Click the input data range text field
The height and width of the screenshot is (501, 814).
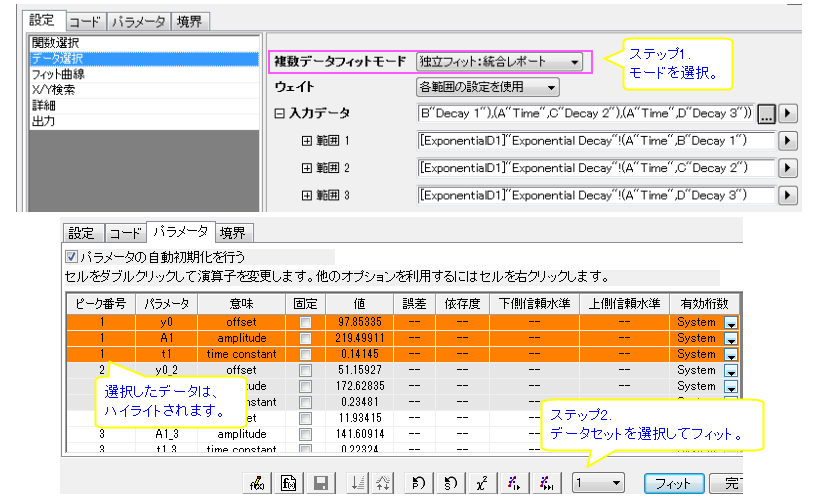pos(586,113)
